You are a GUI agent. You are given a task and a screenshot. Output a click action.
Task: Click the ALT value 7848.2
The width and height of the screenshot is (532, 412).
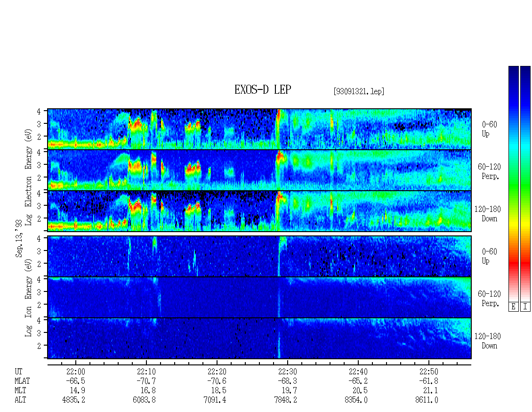(x=285, y=400)
